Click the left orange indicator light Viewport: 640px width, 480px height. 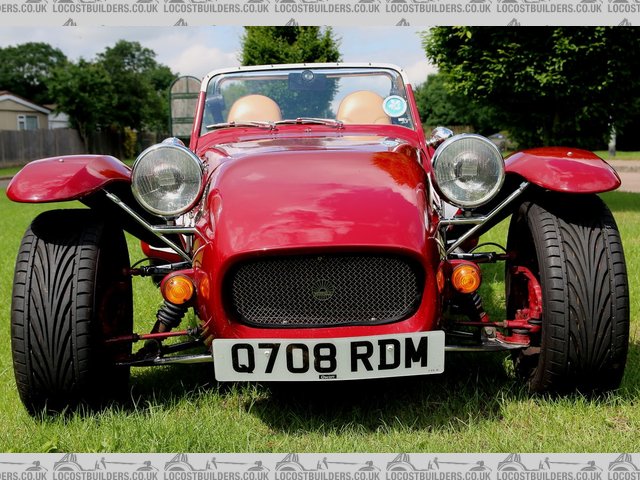tap(178, 289)
